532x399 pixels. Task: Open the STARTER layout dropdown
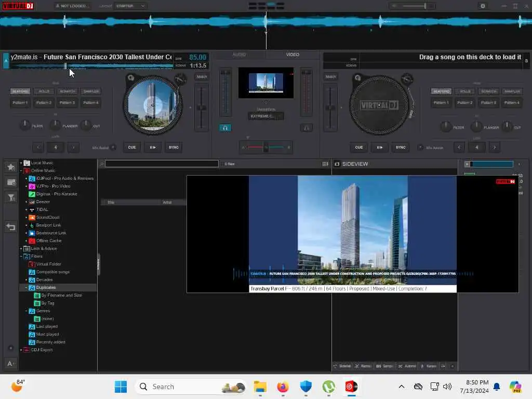coord(130,6)
